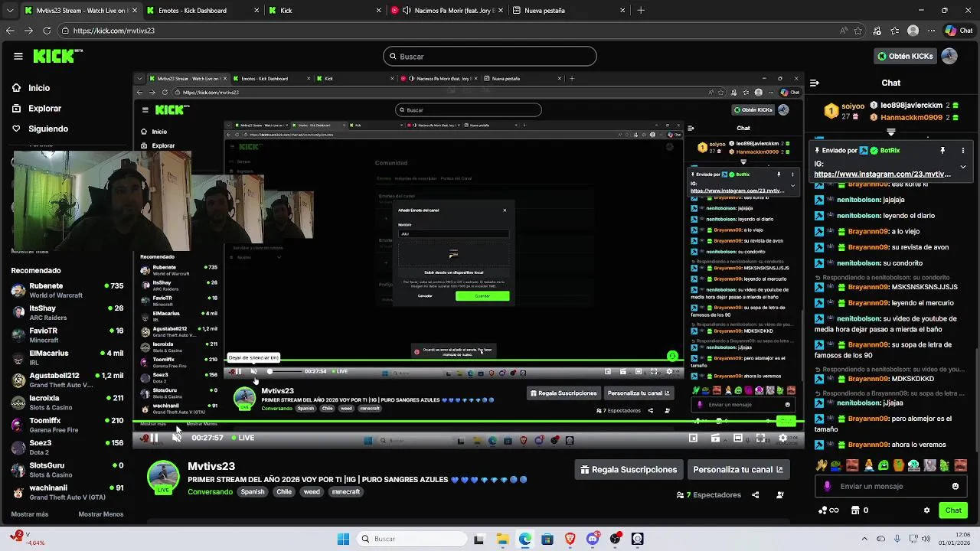Click the Regala Suscripciones button
This screenshot has width=980, height=551.
[629, 470]
